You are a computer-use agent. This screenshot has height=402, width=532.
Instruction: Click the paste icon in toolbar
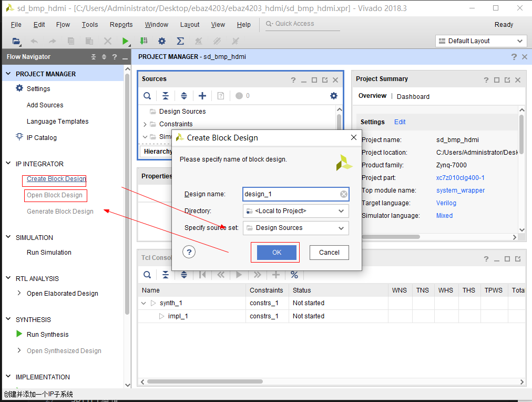(x=89, y=41)
